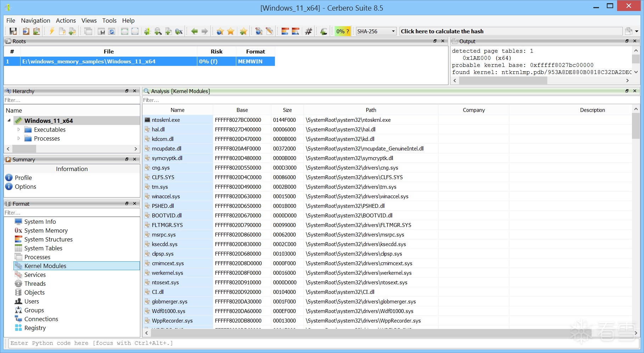Viewport: 644px width, 353px height.
Task: Click the star with globe icon
Action: pos(220,31)
